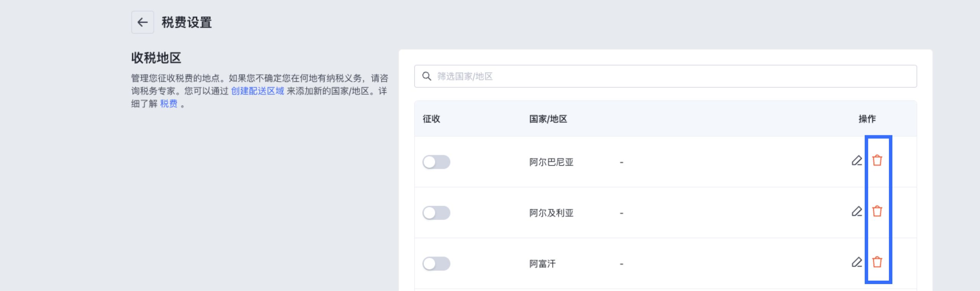The image size is (980, 291).
Task: Open the pencil editor for 阿尔及利亚
Action: [x=857, y=212]
